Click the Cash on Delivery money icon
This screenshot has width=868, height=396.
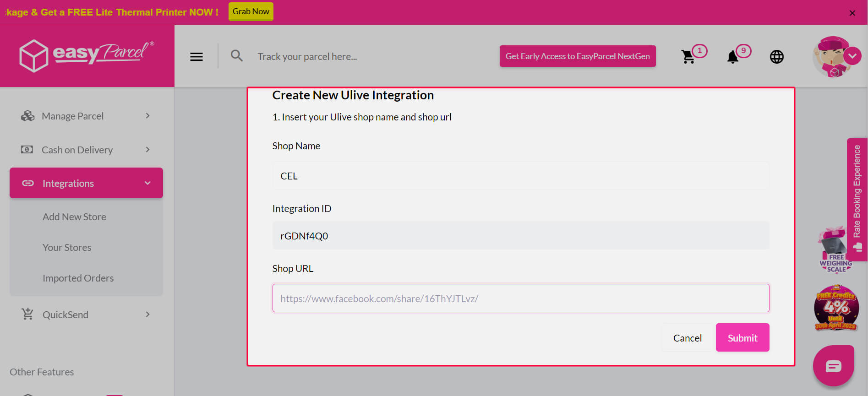tap(27, 149)
